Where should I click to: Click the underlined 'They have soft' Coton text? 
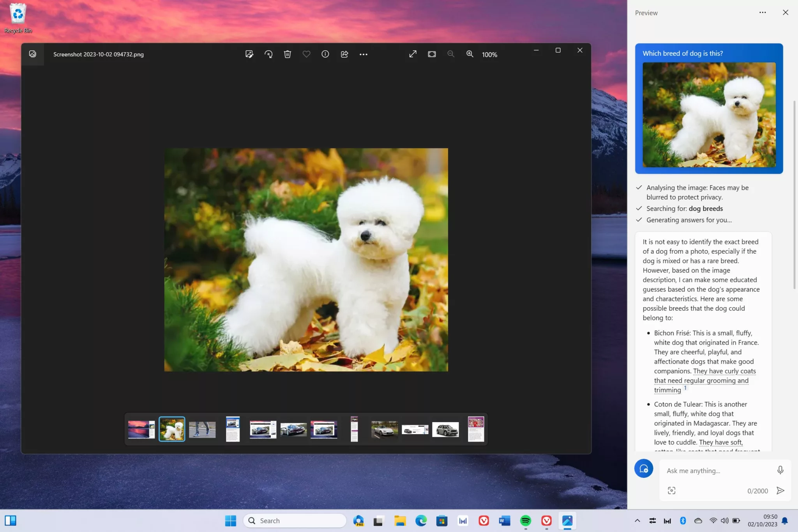click(x=721, y=442)
